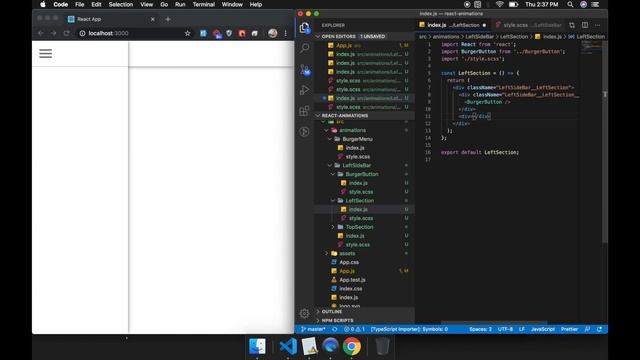Select the React App tab in Chrome
The height and width of the screenshot is (360, 640).
pos(110,19)
